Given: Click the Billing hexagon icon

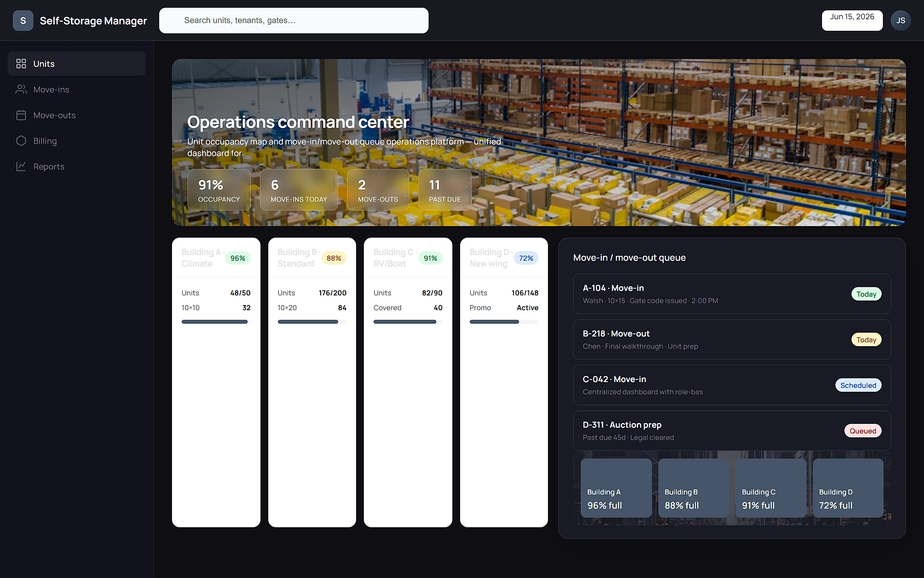Looking at the screenshot, I should [x=21, y=141].
